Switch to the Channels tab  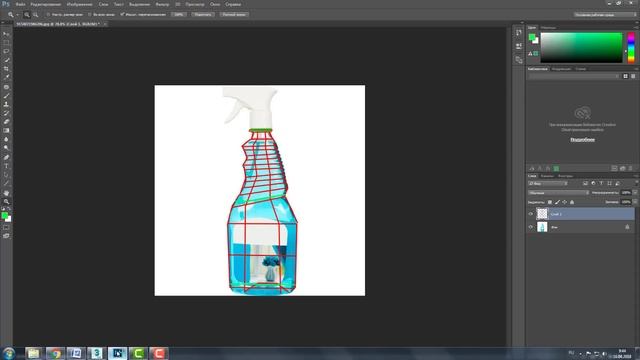(547, 176)
